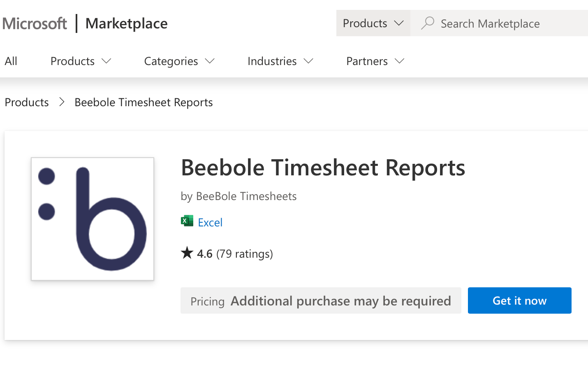
Task: Click the Get it now button
Action: click(520, 300)
